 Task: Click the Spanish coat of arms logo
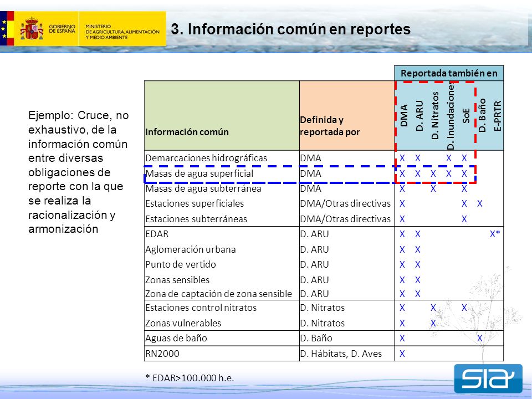click(32, 28)
